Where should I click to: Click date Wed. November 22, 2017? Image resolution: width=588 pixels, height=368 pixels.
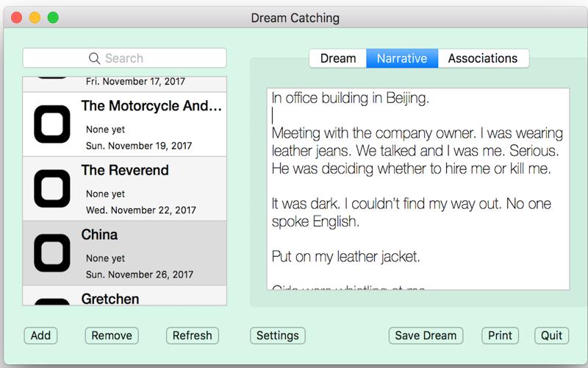pos(141,210)
